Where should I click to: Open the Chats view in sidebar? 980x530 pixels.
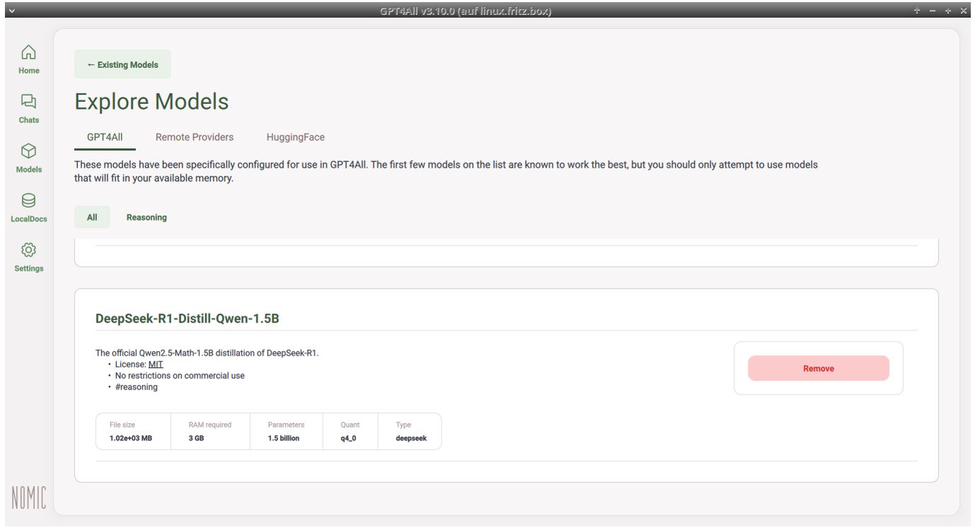(x=28, y=103)
